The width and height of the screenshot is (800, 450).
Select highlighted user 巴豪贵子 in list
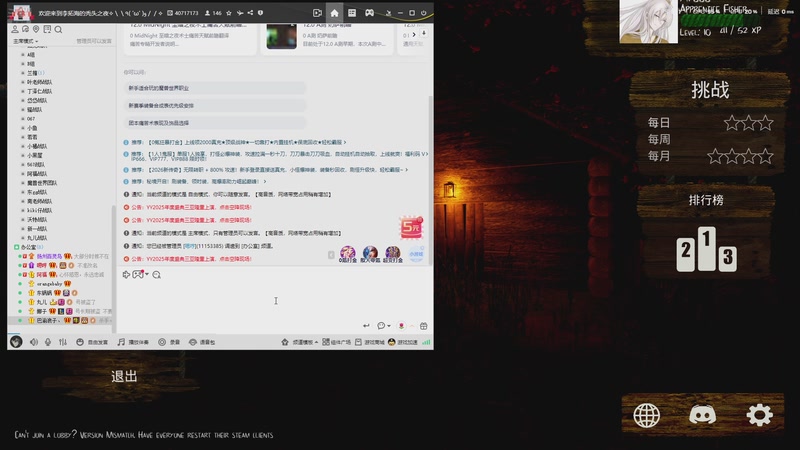pos(60,320)
